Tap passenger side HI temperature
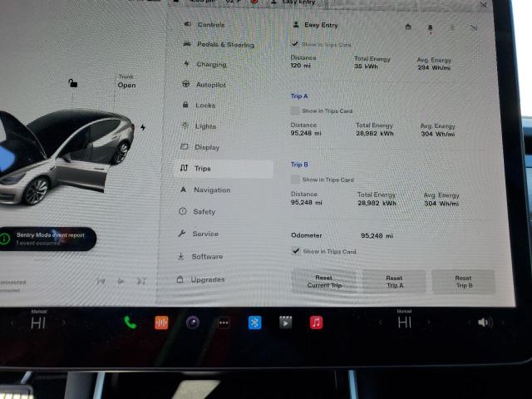Viewport: 532px width, 399px height. click(x=405, y=323)
